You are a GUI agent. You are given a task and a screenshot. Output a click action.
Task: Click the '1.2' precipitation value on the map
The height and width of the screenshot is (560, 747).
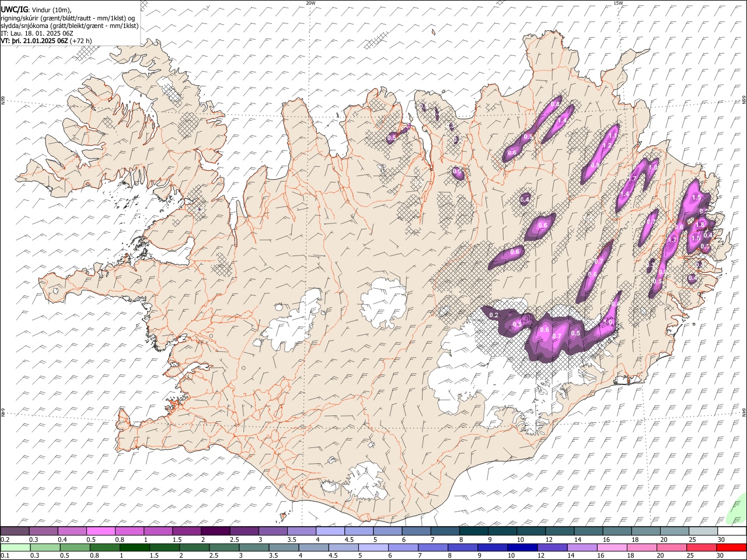coord(606,145)
